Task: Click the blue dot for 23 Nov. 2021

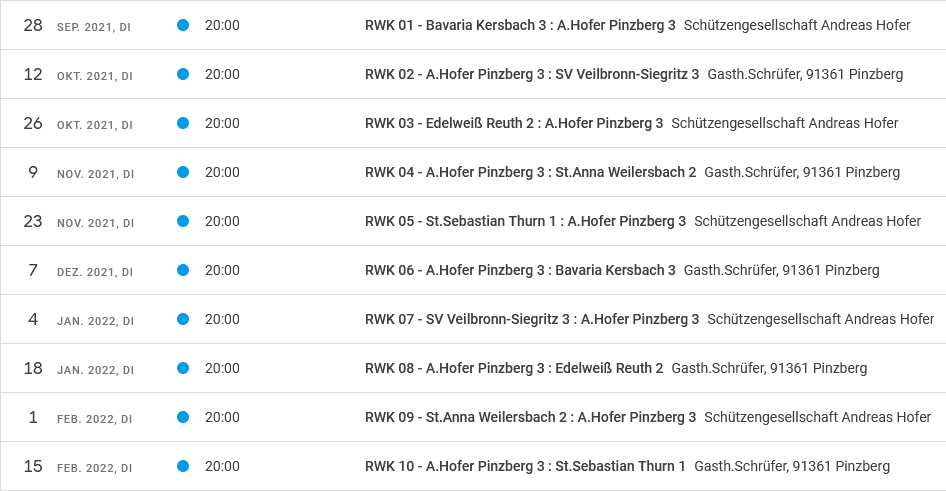Action: tap(183, 221)
